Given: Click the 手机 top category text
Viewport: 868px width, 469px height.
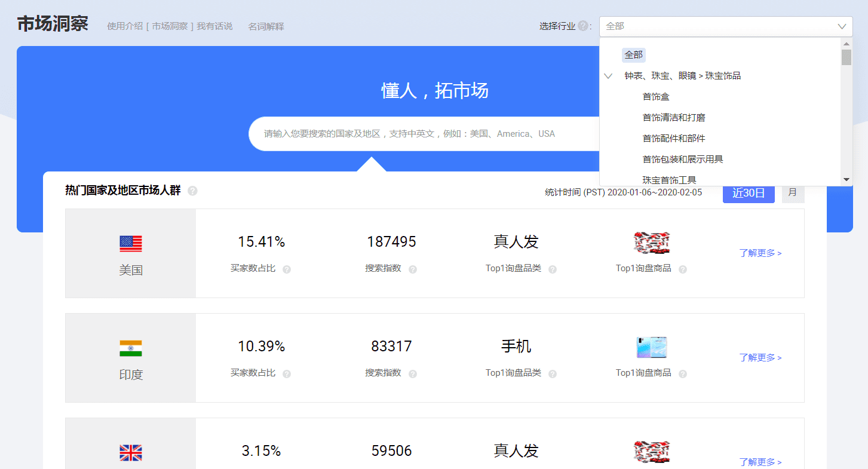Looking at the screenshot, I should 516,347.
